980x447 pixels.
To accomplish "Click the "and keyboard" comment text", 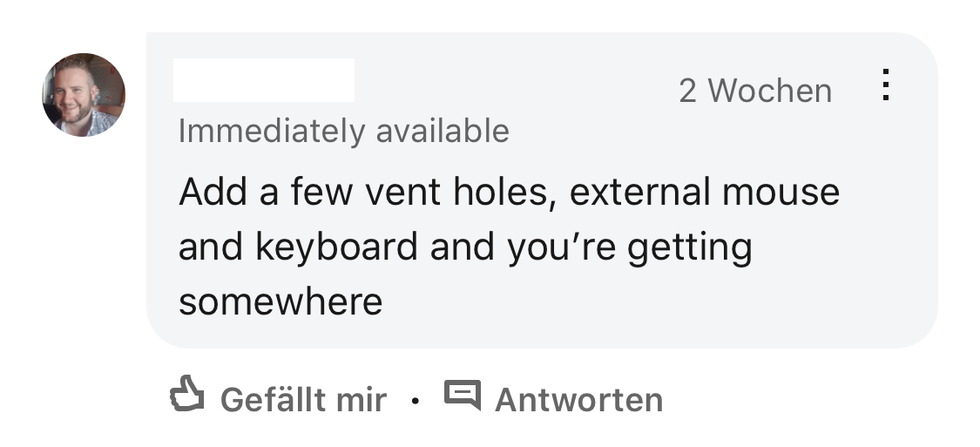I will 298,247.
